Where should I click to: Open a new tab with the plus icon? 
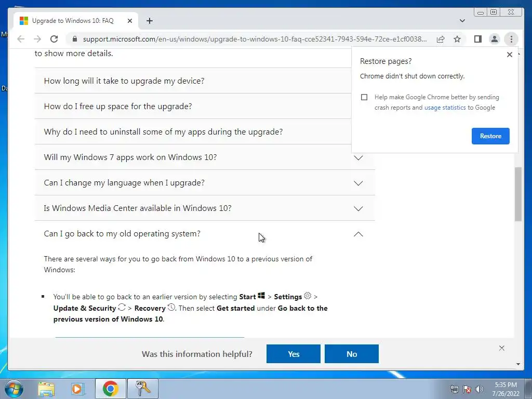(x=149, y=21)
